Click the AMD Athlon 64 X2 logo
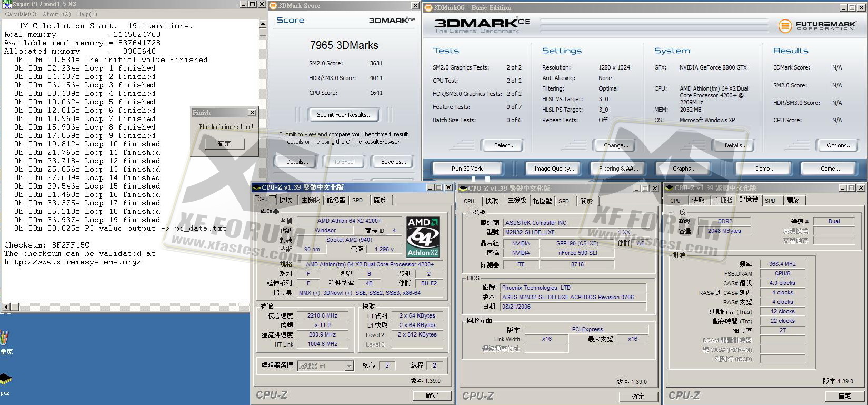868x405 pixels. 423,236
